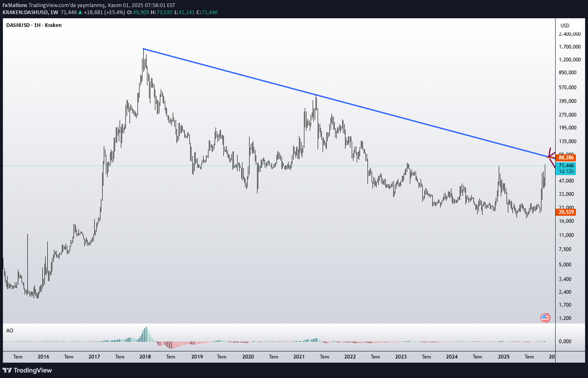Click the 2021 label on time axis
The image size is (588, 378).
(x=299, y=357)
